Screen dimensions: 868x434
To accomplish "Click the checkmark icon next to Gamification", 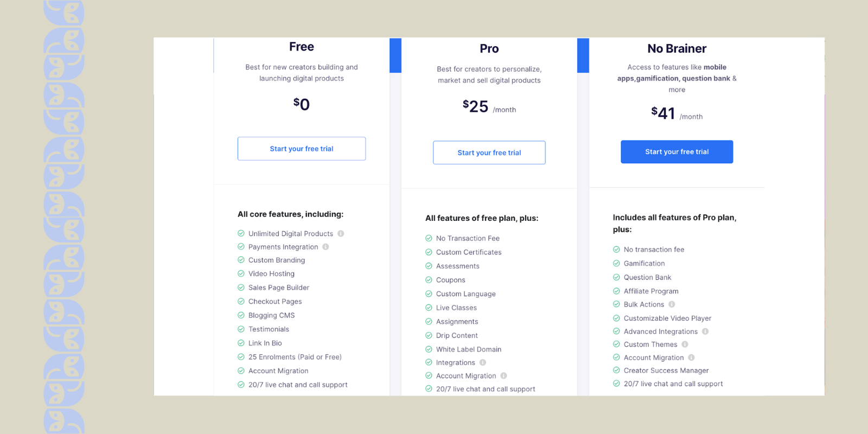I will (x=616, y=263).
